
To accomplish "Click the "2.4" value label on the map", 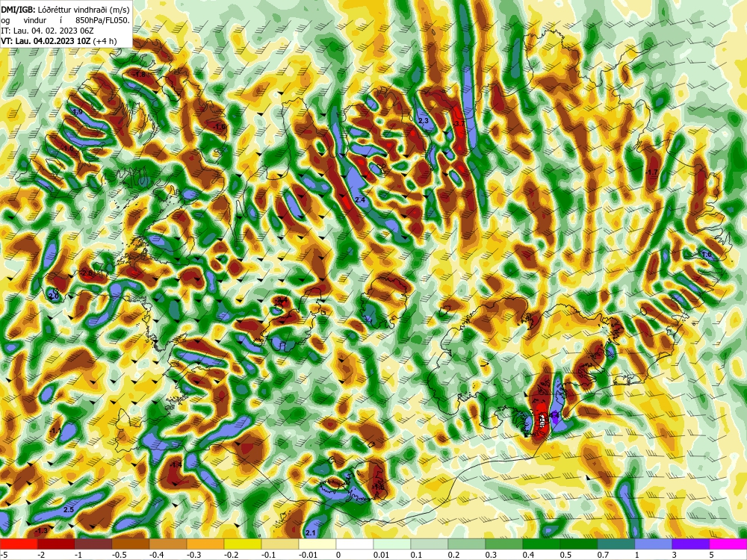I will (360, 200).
